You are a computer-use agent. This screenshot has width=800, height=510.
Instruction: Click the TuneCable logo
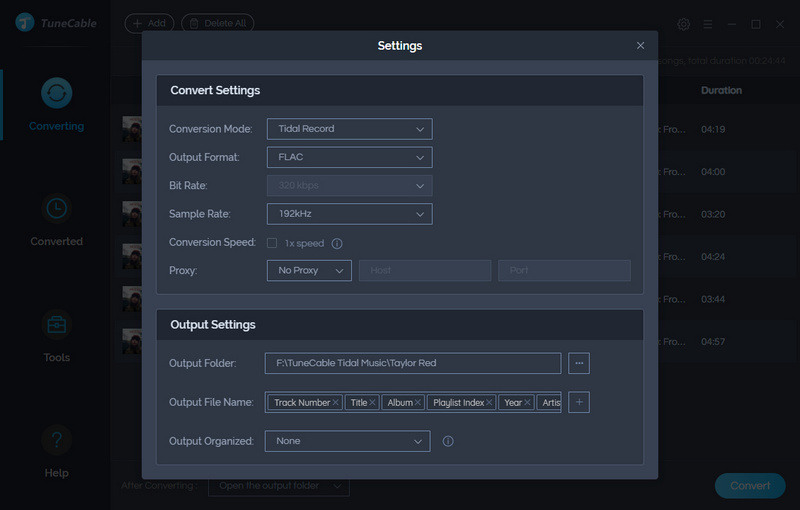(56, 23)
